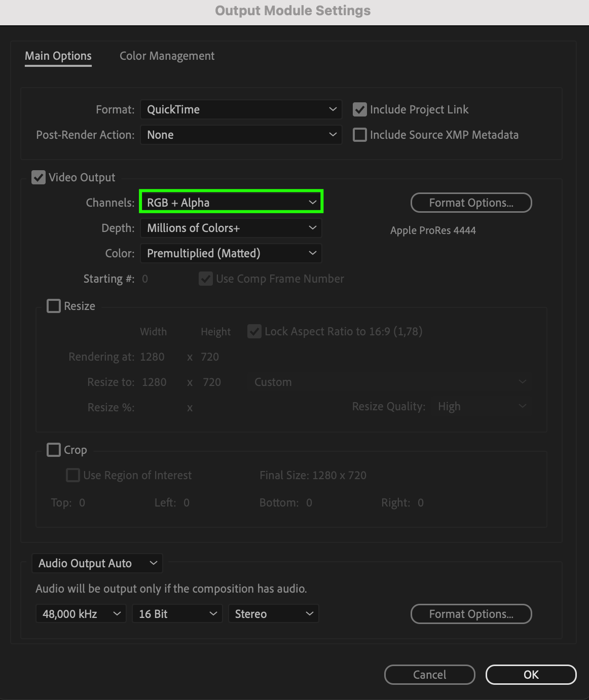Click the video Format Options button

point(471,203)
